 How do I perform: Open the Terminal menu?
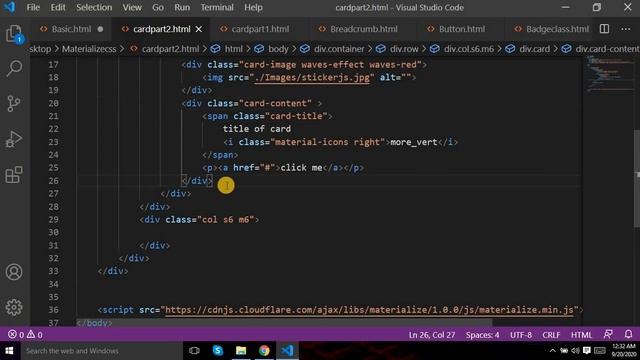[x=217, y=7]
